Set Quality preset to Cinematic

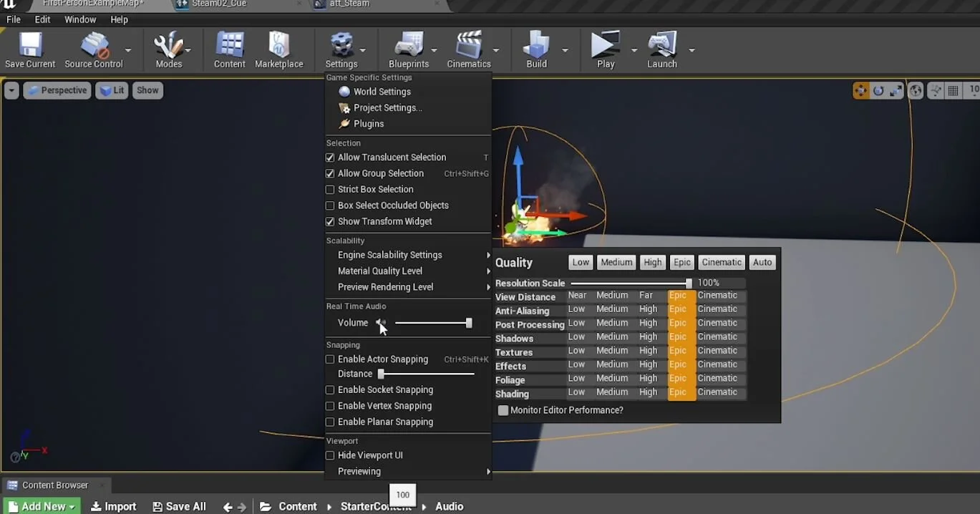click(x=721, y=262)
